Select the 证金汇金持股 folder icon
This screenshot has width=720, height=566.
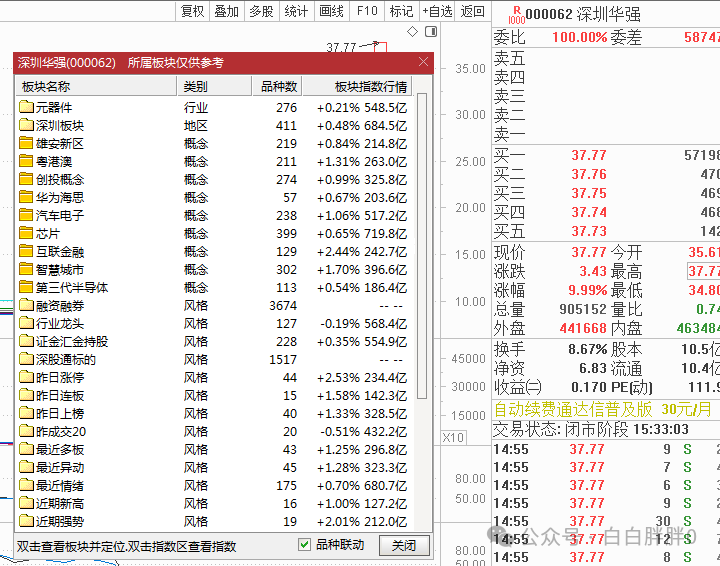(27, 341)
